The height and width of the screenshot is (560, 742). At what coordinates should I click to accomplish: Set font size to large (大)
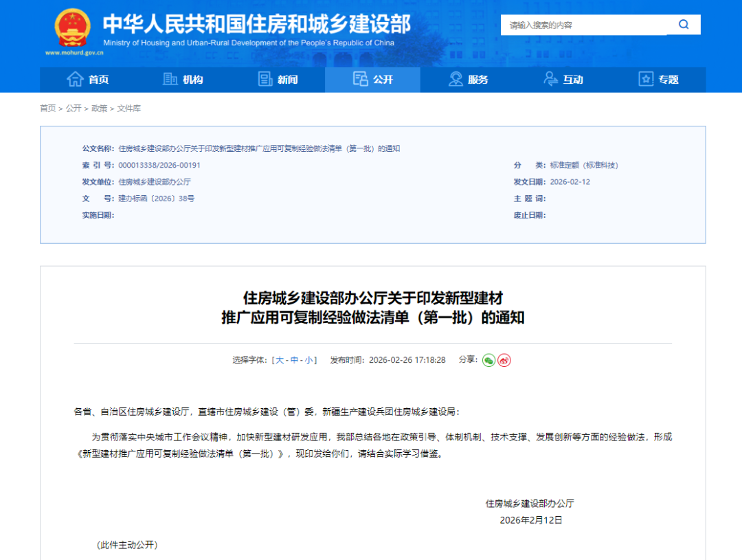[x=280, y=360]
